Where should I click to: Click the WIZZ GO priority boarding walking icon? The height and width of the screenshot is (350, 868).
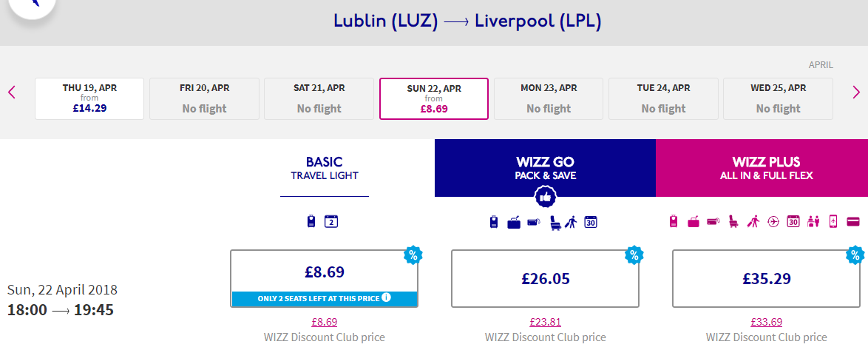point(571,222)
